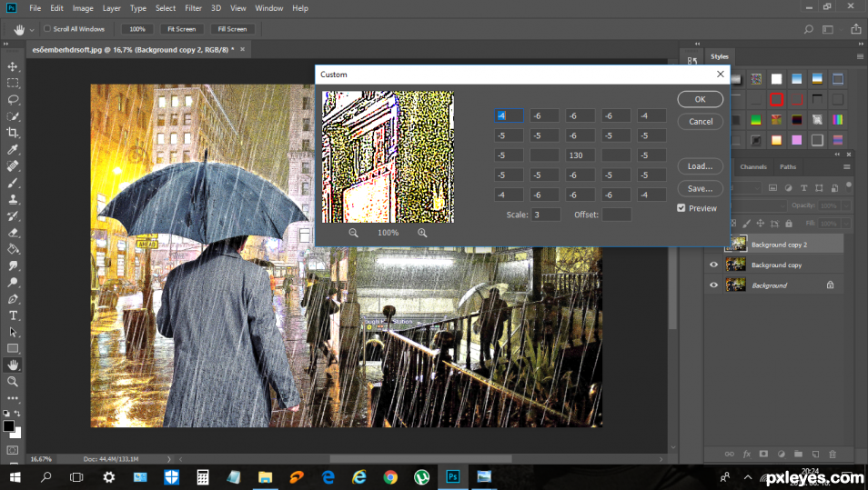
Task: Click the Save... button
Action: [701, 188]
